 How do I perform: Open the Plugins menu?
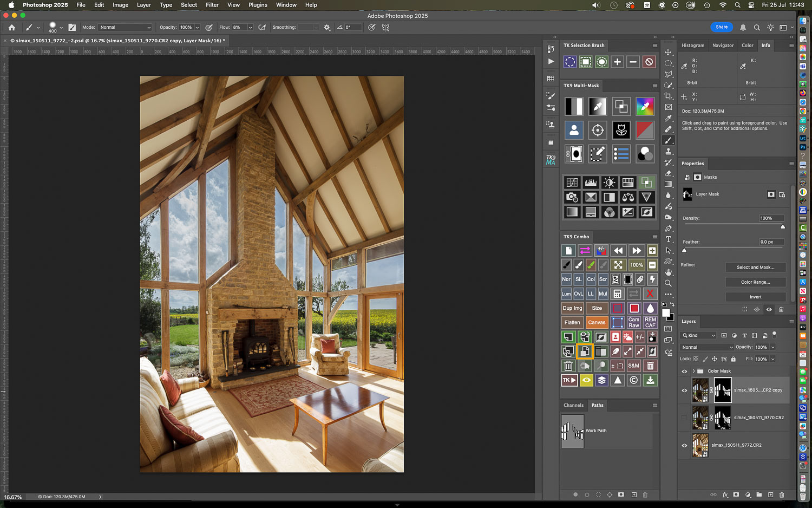click(258, 5)
